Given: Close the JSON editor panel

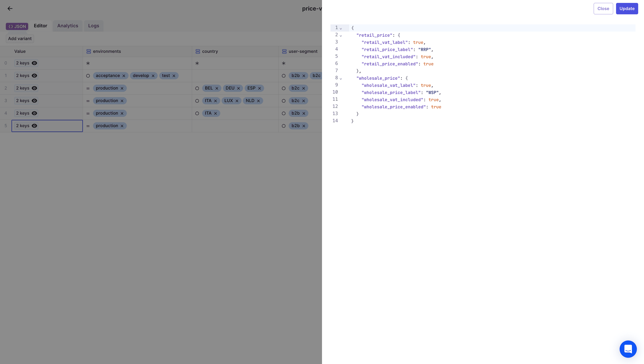Looking at the screenshot, I should tap(603, 9).
